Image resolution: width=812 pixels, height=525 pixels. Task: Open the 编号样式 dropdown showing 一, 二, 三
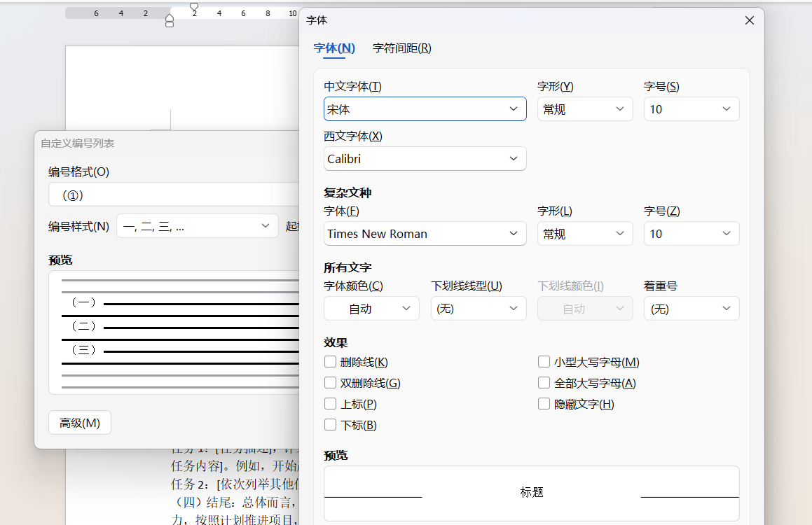197,225
